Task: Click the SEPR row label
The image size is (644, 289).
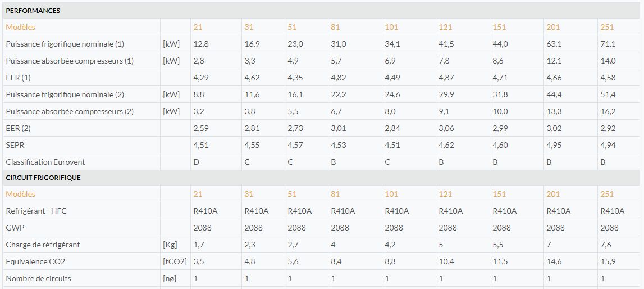Action: (x=15, y=145)
